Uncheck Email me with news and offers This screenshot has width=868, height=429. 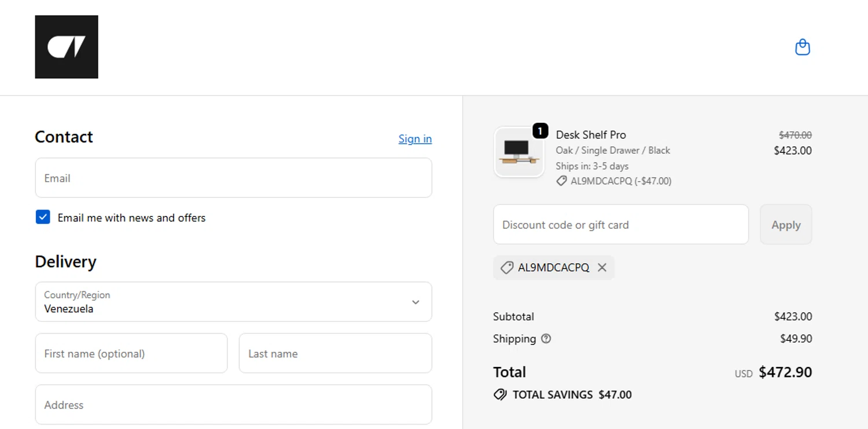click(x=43, y=217)
